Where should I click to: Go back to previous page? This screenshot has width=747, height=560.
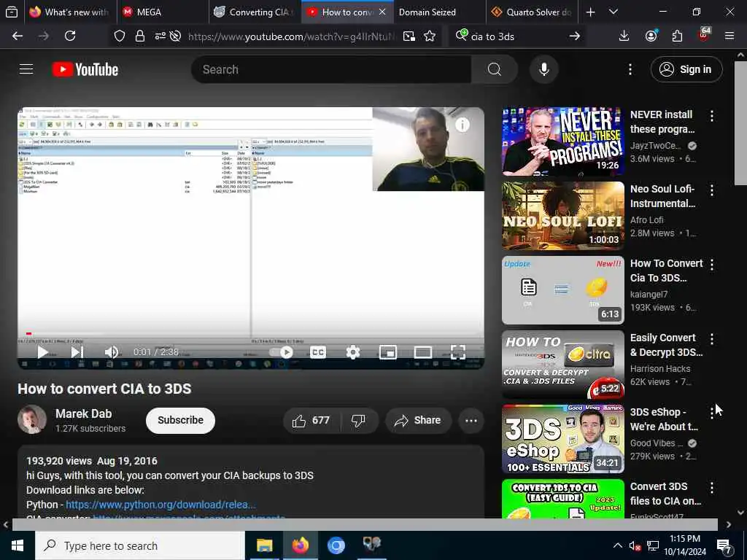(18, 36)
